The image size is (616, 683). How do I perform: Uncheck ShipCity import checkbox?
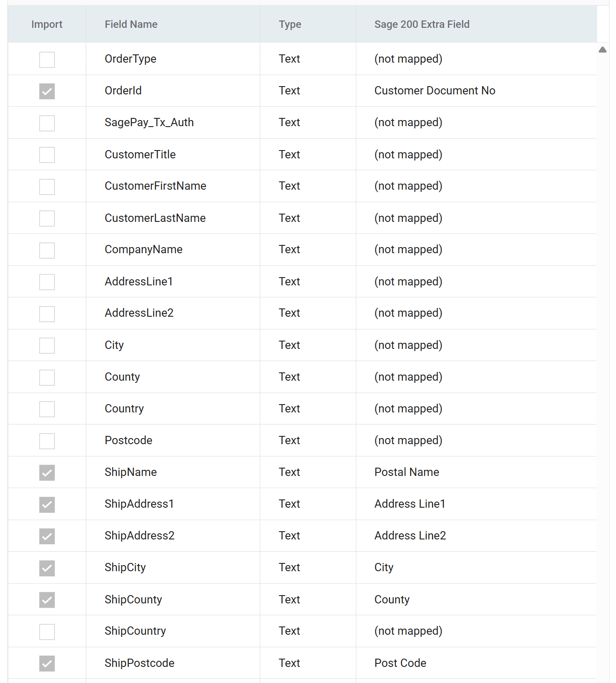[47, 568]
